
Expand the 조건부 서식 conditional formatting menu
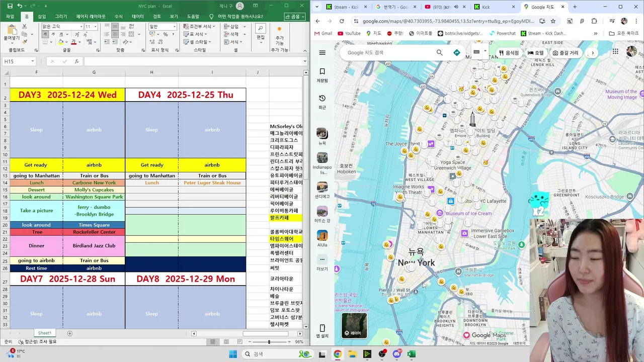point(200,27)
